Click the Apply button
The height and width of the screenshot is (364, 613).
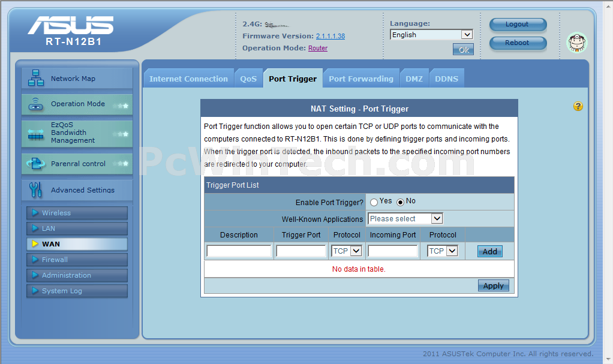coord(494,286)
